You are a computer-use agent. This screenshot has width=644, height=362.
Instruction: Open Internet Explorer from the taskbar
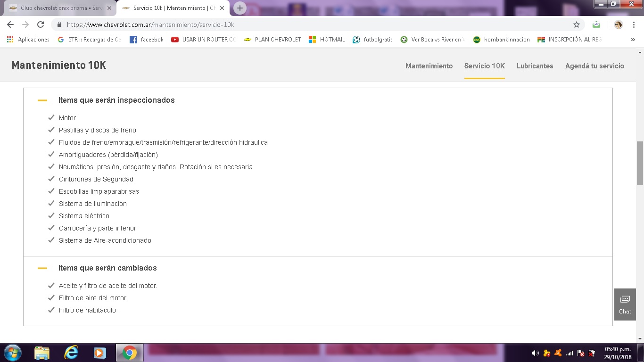point(71,353)
